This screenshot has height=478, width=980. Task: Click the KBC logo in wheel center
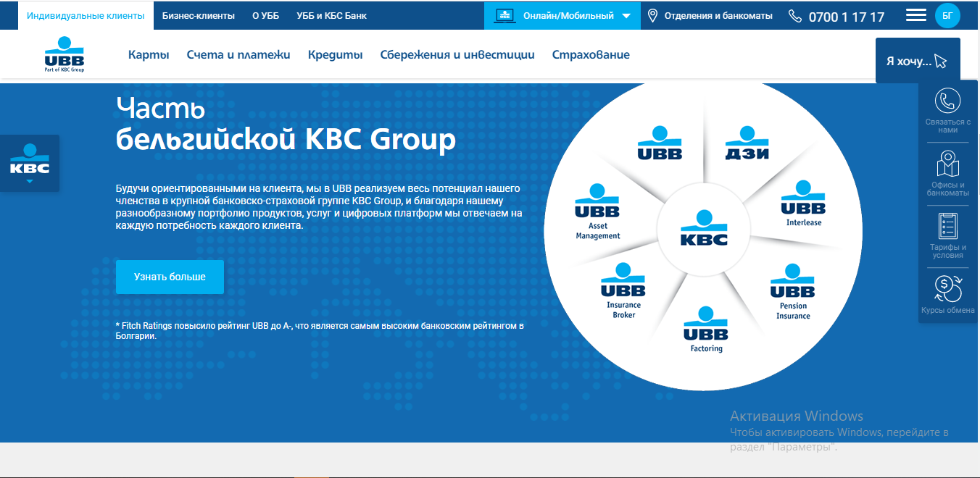(703, 229)
